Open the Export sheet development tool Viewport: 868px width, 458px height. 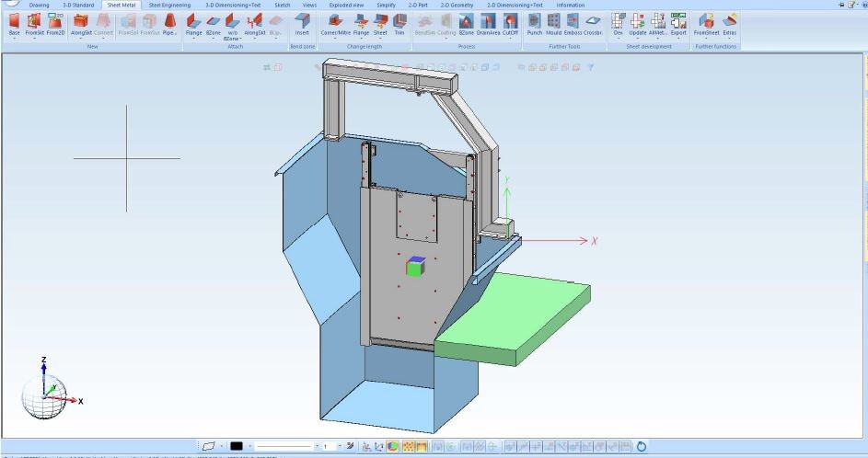pos(678,23)
